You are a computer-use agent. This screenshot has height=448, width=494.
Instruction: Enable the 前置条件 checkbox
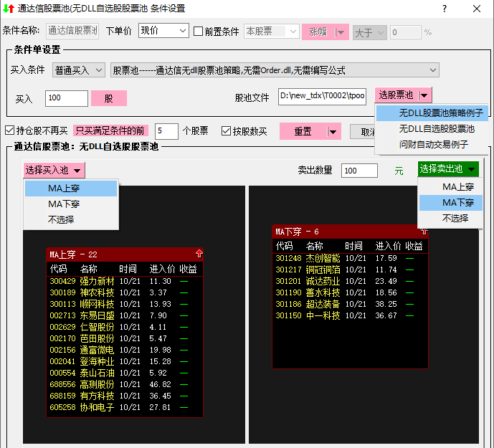point(199,32)
